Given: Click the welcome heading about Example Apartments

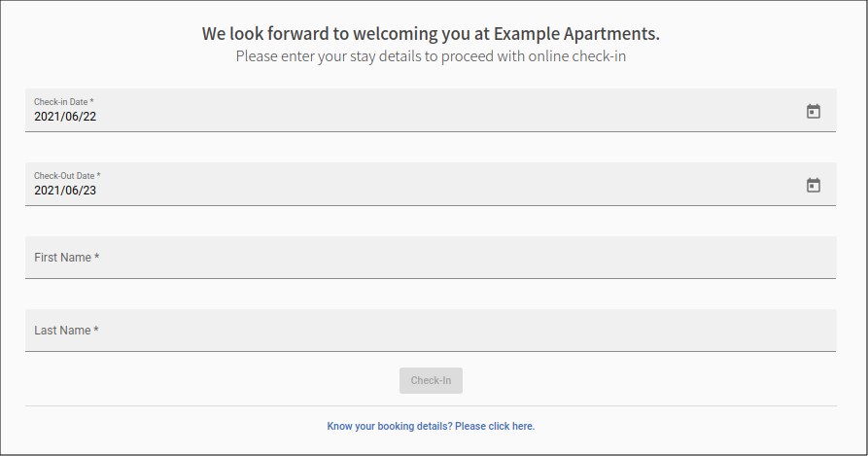Looking at the screenshot, I should click(431, 34).
